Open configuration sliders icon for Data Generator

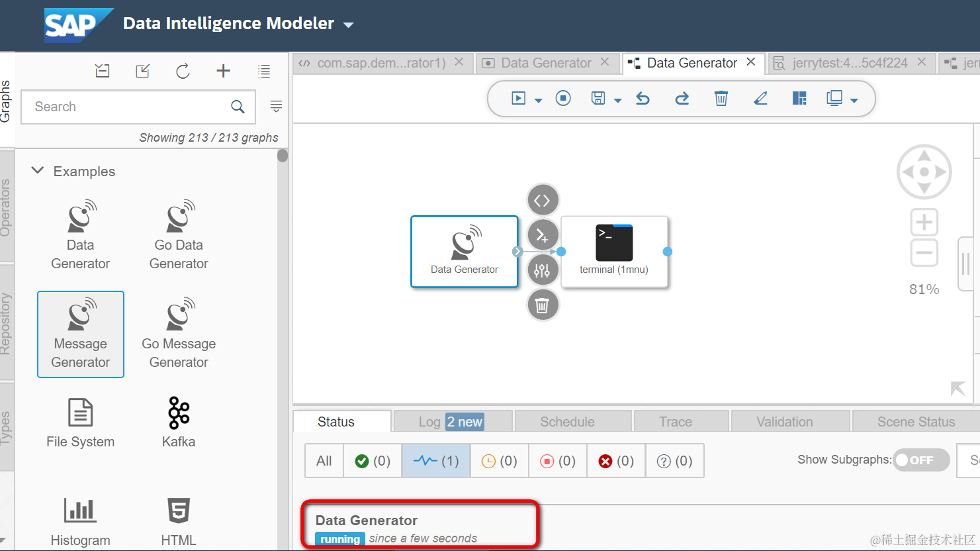tap(543, 270)
